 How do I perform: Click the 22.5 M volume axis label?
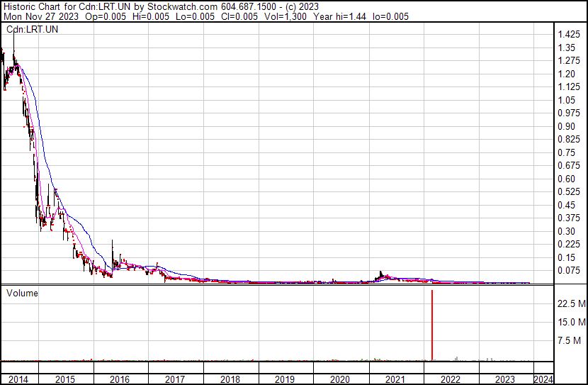click(x=572, y=303)
